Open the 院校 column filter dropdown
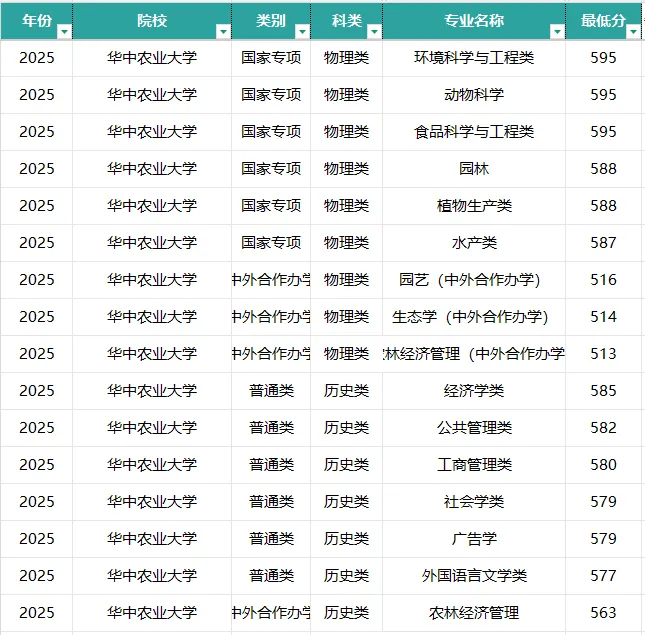The height and width of the screenshot is (635, 645). coord(223,31)
